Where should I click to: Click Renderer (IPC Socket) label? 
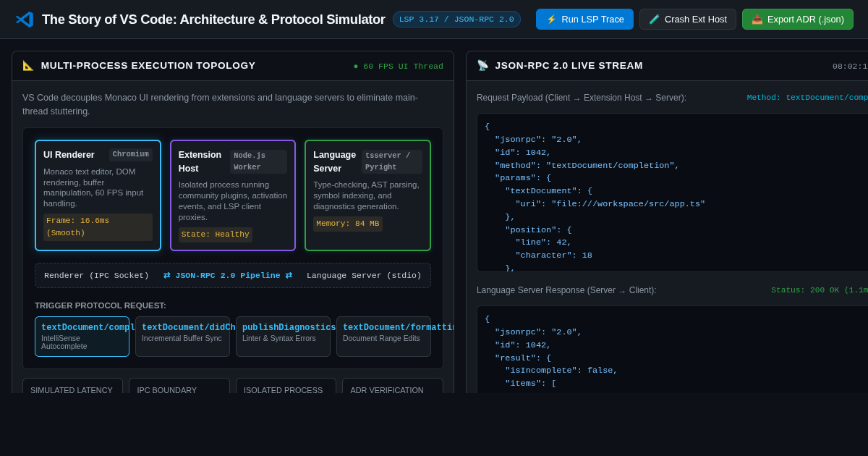coord(96,276)
